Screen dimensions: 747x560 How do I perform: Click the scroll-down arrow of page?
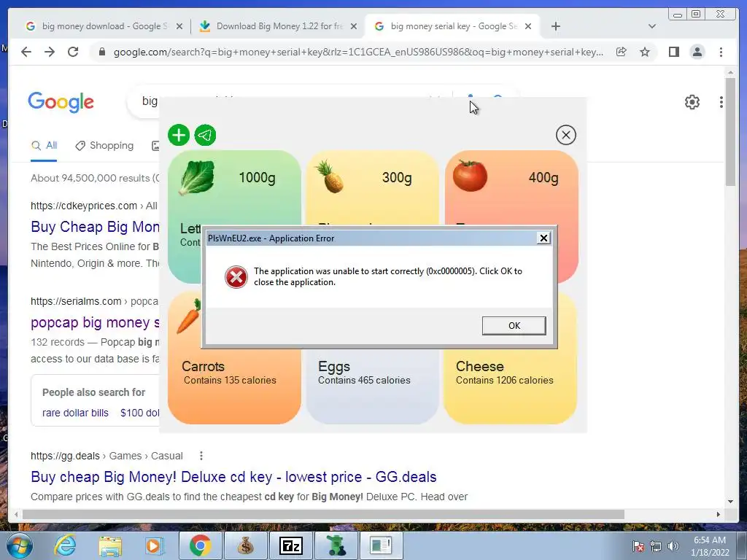pos(730,502)
